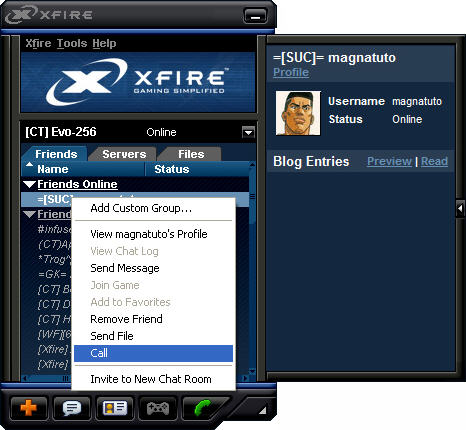Sort by the Status column header
Viewport: 466px width, 430px height.
pyautogui.click(x=197, y=169)
